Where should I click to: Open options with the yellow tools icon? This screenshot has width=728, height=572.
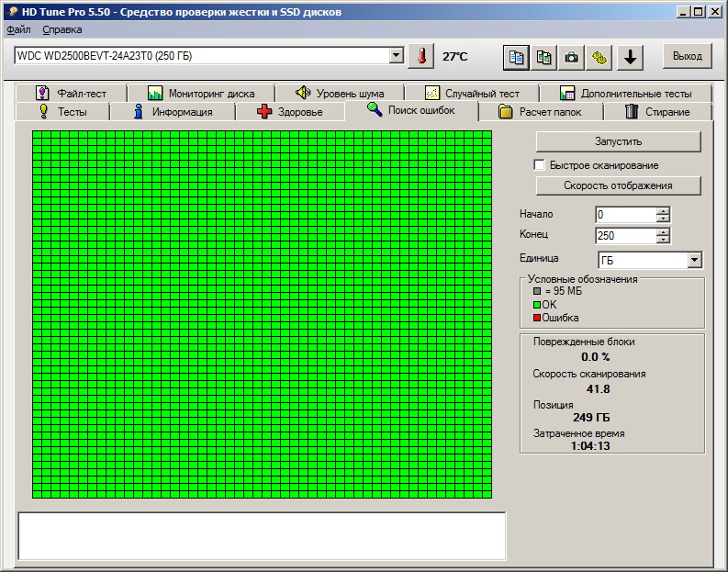pos(600,57)
